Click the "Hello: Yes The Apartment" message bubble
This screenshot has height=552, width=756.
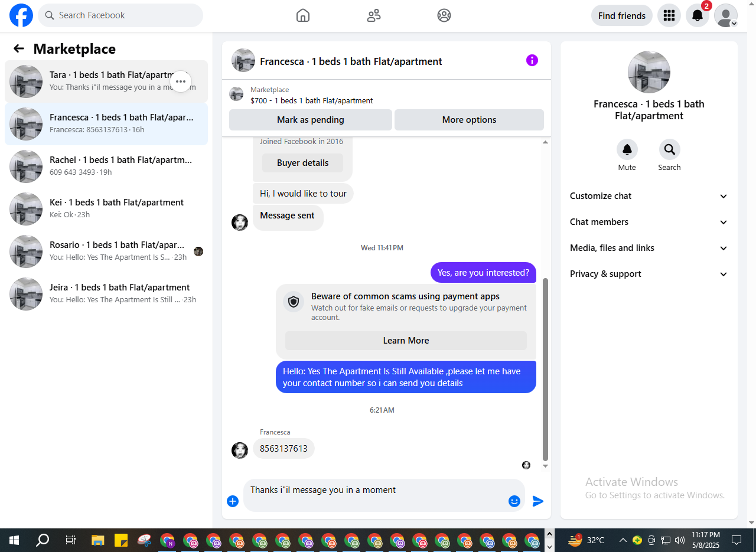tap(406, 377)
